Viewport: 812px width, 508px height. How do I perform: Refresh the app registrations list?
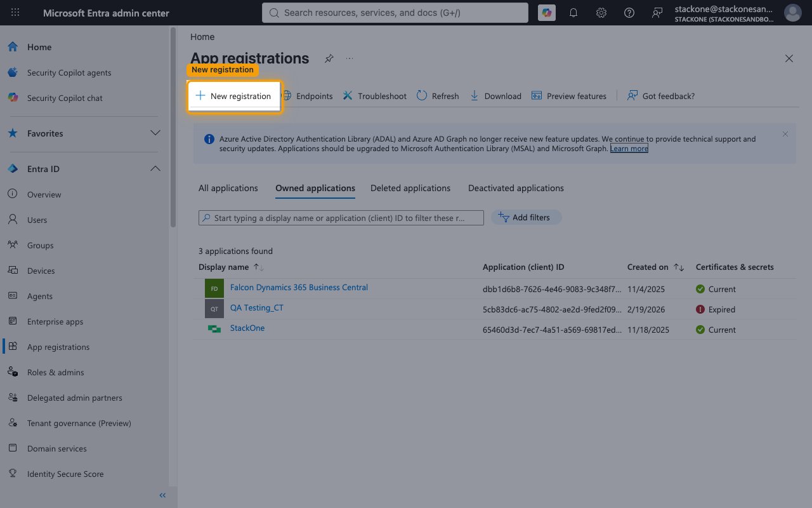click(438, 96)
